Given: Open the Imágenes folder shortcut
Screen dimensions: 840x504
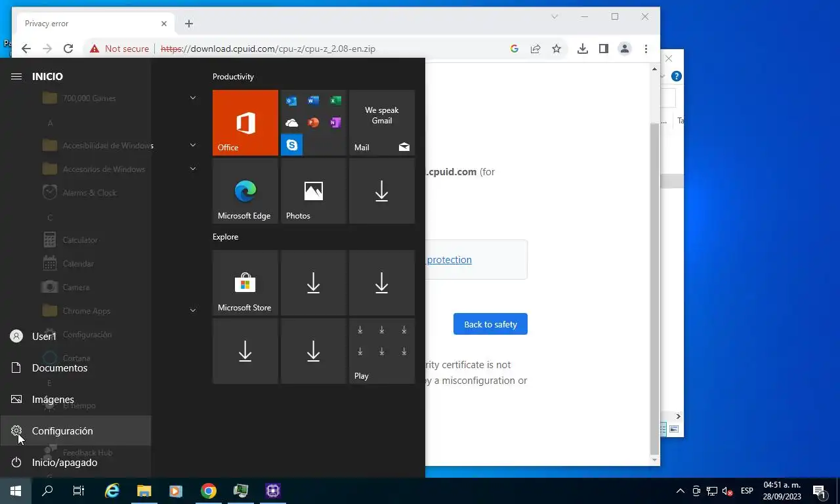Looking at the screenshot, I should click(x=75, y=399).
